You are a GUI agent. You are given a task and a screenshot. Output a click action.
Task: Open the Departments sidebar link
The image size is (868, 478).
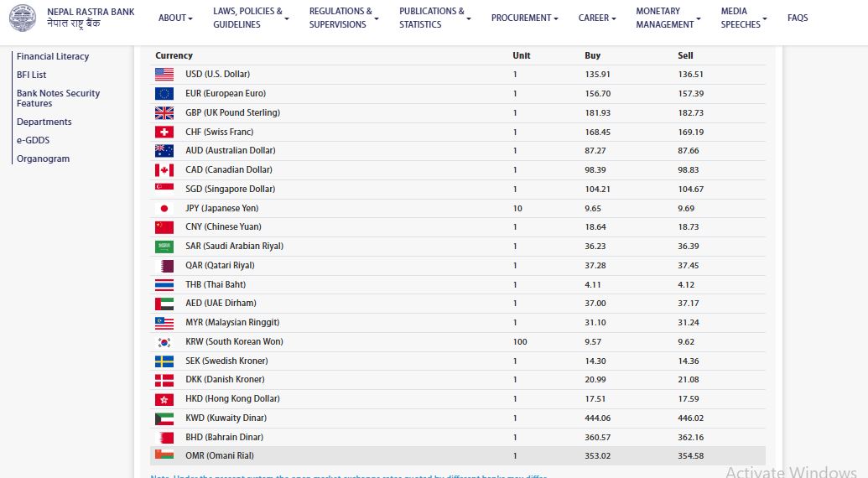[44, 122]
